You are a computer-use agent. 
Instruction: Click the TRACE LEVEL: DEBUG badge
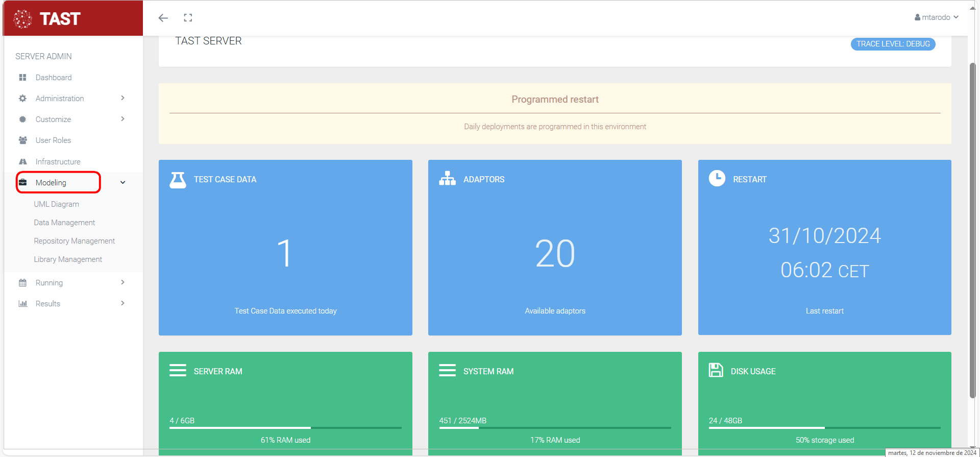pos(893,44)
